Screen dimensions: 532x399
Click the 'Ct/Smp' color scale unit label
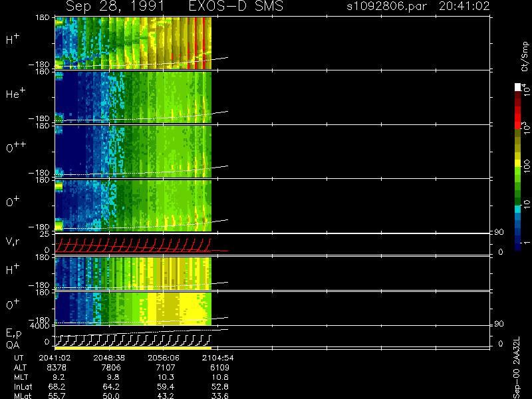click(525, 57)
